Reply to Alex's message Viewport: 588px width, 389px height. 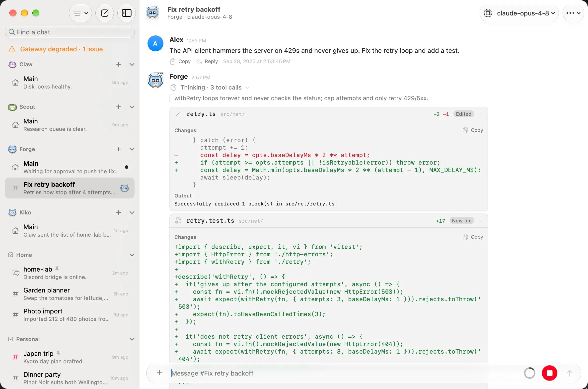[207, 61]
